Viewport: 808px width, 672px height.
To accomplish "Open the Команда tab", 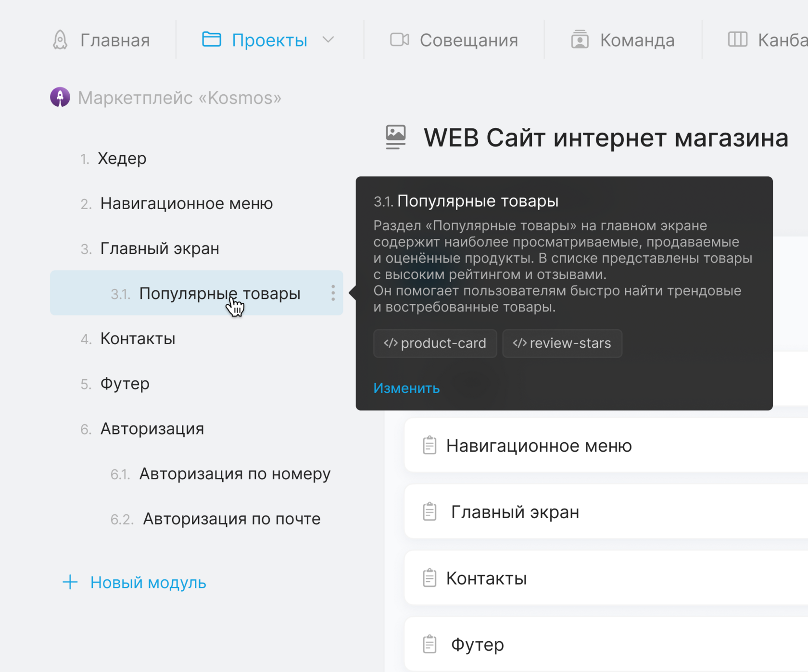I will (x=637, y=40).
